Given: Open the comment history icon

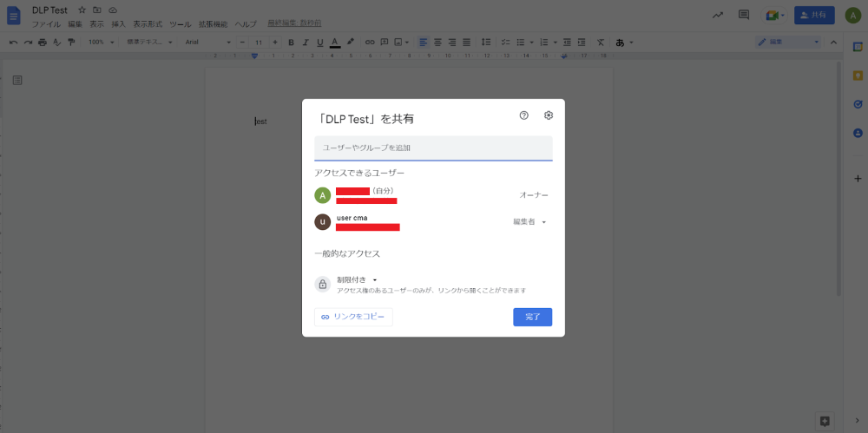Looking at the screenshot, I should pyautogui.click(x=743, y=15).
